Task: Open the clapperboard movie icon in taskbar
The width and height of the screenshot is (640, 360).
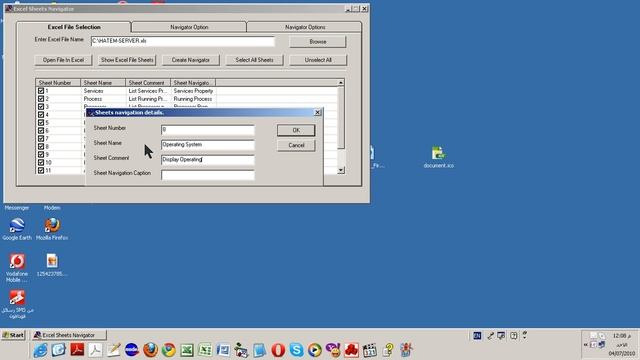Action: pos(370,350)
